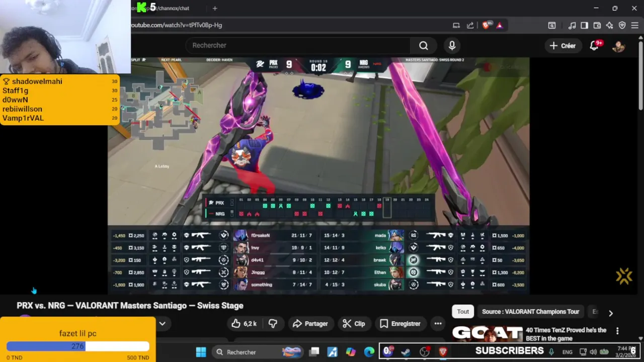
Task: Click the PRX vs. NRG video player
Action: [318, 175]
